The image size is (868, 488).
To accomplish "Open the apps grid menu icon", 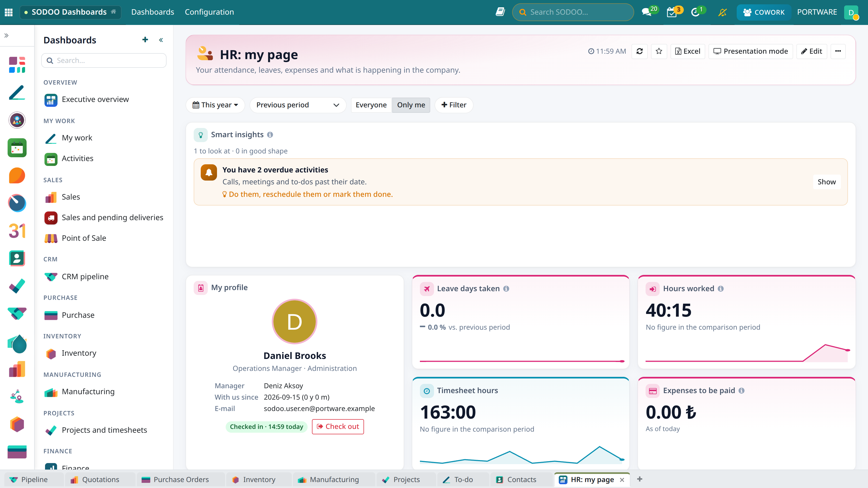I will pyautogui.click(x=9, y=12).
